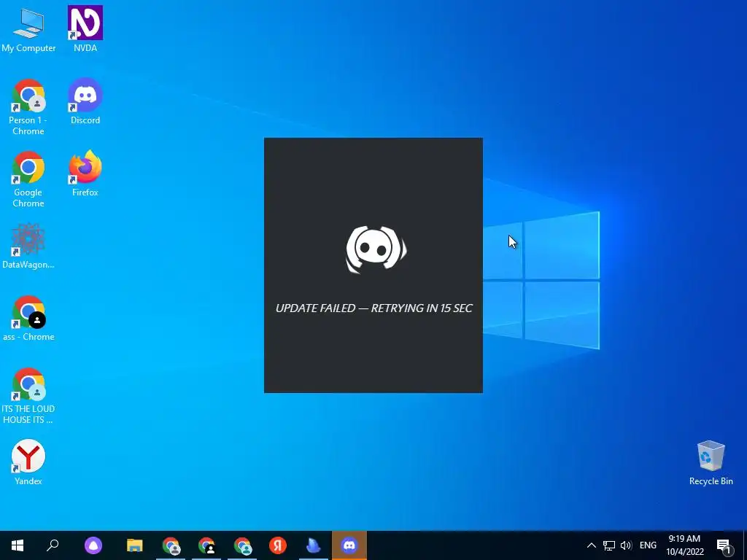The width and height of the screenshot is (747, 560).
Task: Select the Yandex desktop shortcut
Action: coord(28,462)
